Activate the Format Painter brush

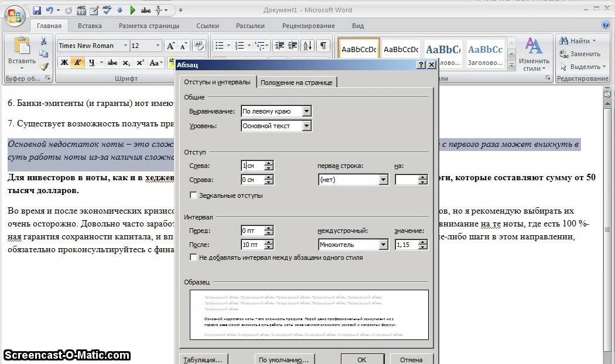(x=44, y=67)
